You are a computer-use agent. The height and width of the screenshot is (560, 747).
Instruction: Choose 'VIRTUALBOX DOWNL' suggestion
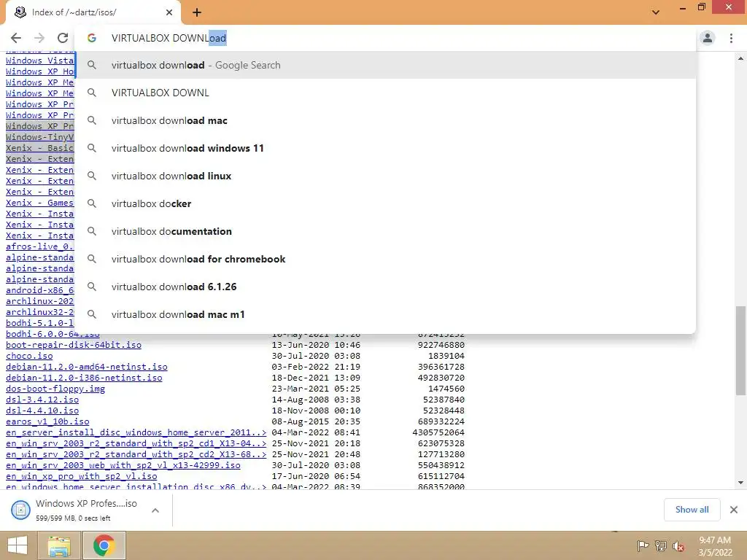(385, 93)
